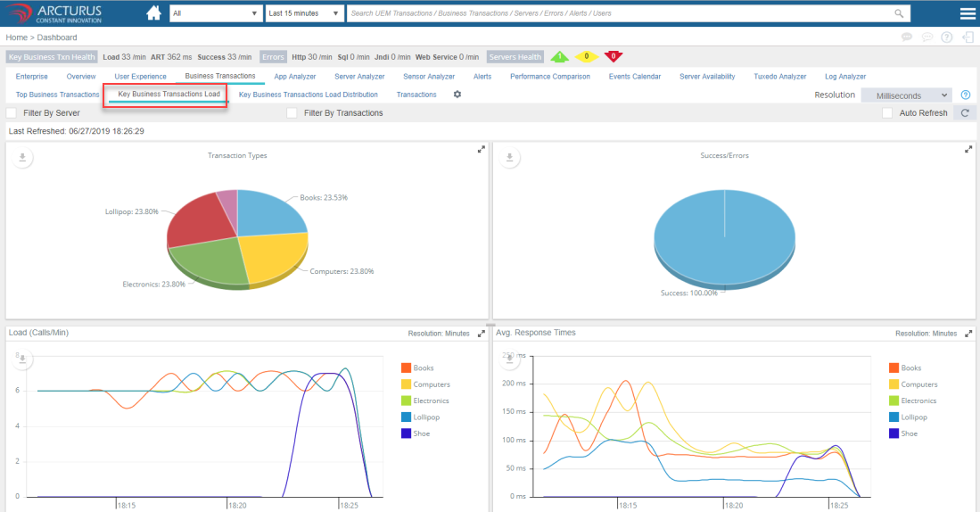Open help icon next to Resolution dropdown
This screenshot has width=980, height=512.
pyautogui.click(x=965, y=95)
